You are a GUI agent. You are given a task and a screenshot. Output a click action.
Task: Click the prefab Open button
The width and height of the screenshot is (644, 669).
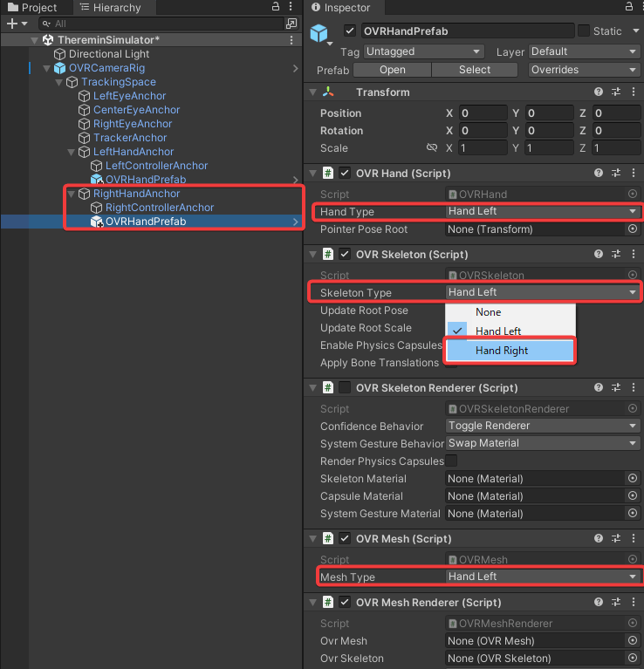click(x=393, y=70)
